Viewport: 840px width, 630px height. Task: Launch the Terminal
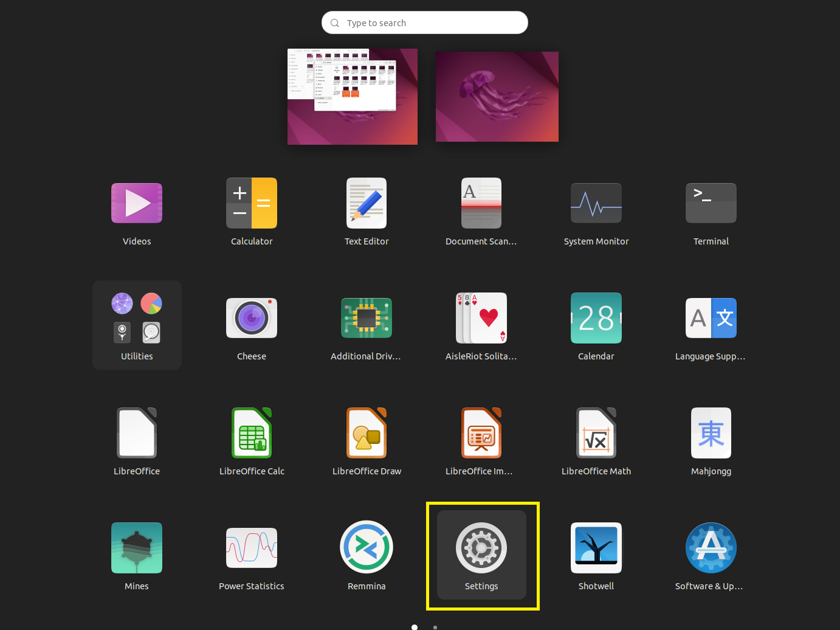711,203
